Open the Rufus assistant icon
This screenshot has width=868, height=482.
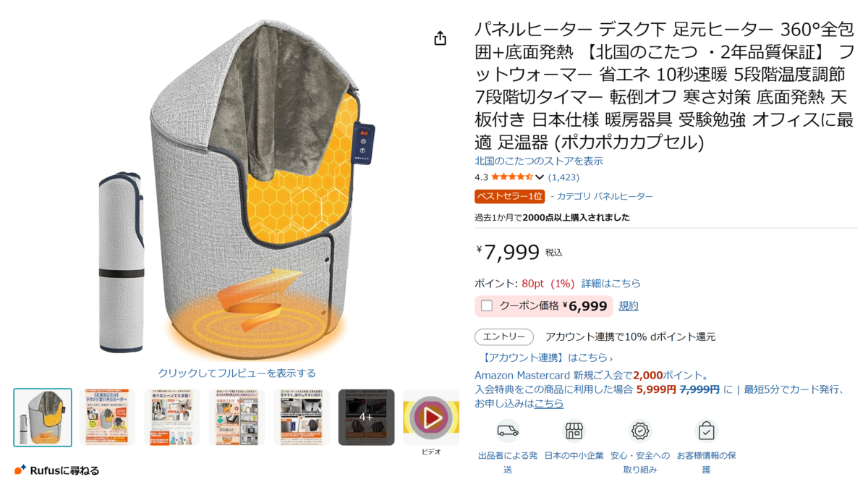click(20, 470)
